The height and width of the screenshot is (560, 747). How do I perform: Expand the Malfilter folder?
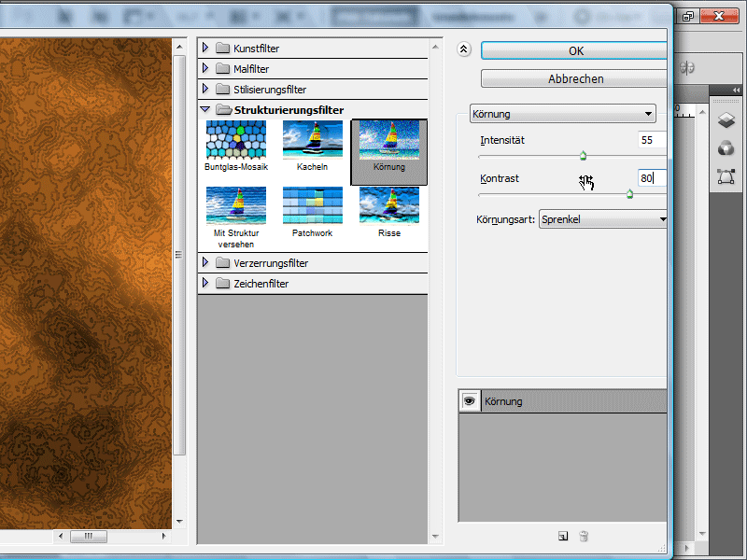(x=205, y=68)
